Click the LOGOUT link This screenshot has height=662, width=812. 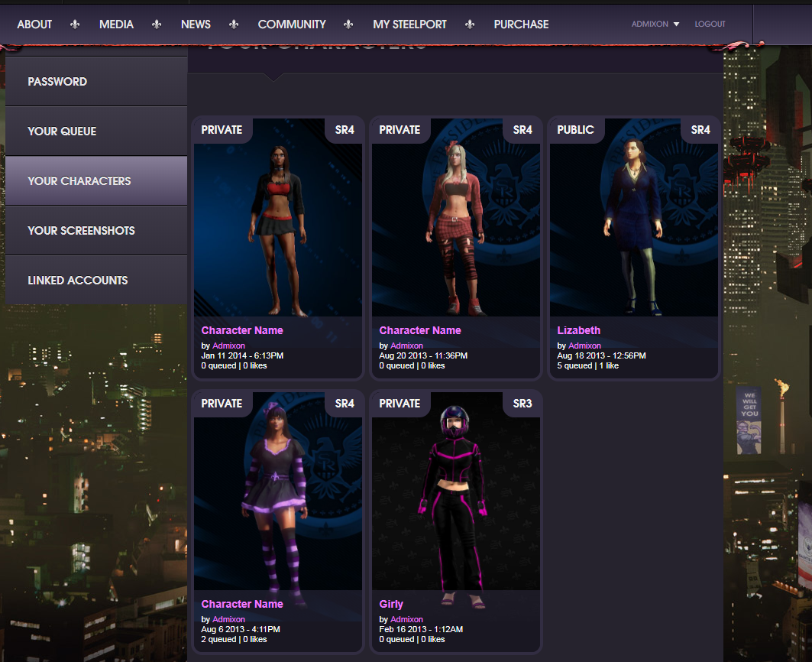pyautogui.click(x=710, y=24)
